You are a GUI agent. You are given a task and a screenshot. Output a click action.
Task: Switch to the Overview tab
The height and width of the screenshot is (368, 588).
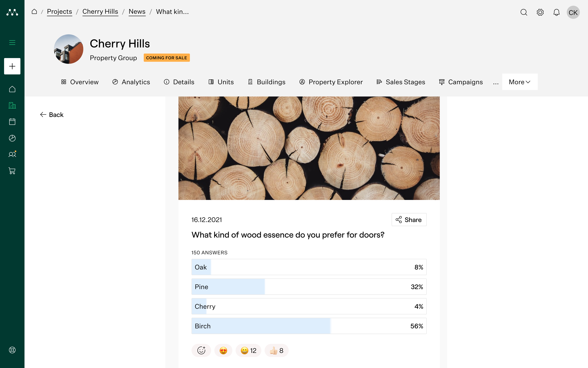pyautogui.click(x=80, y=82)
